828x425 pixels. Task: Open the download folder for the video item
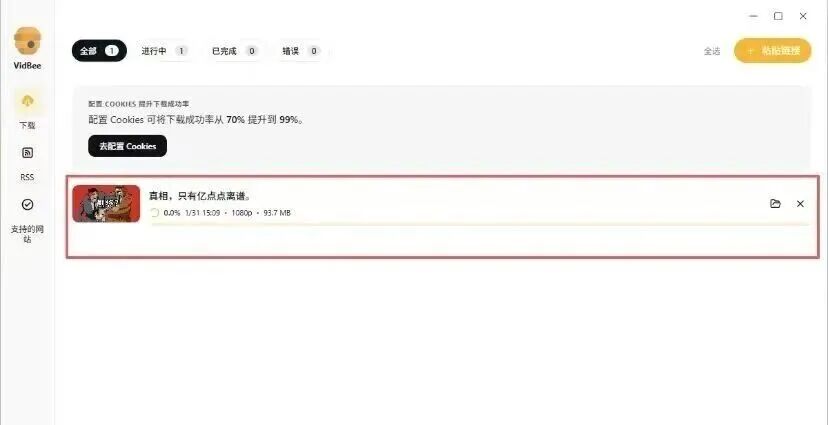775,204
